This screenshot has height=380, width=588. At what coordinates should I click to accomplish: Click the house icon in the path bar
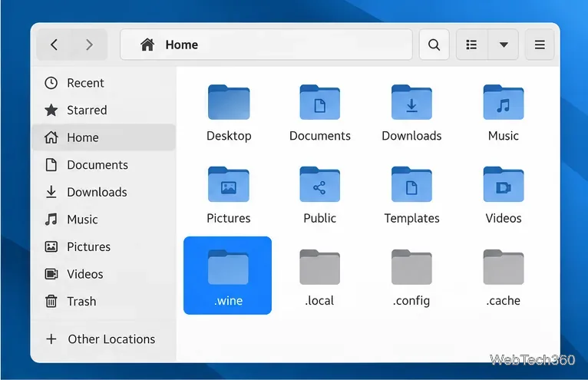point(147,45)
